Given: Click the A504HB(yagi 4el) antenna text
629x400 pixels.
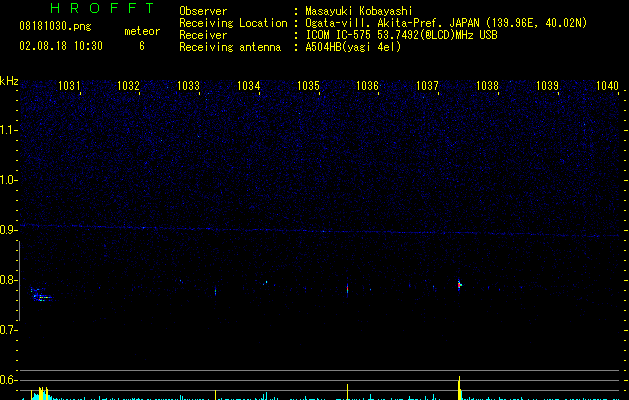Looking at the screenshot, I should coord(353,47).
